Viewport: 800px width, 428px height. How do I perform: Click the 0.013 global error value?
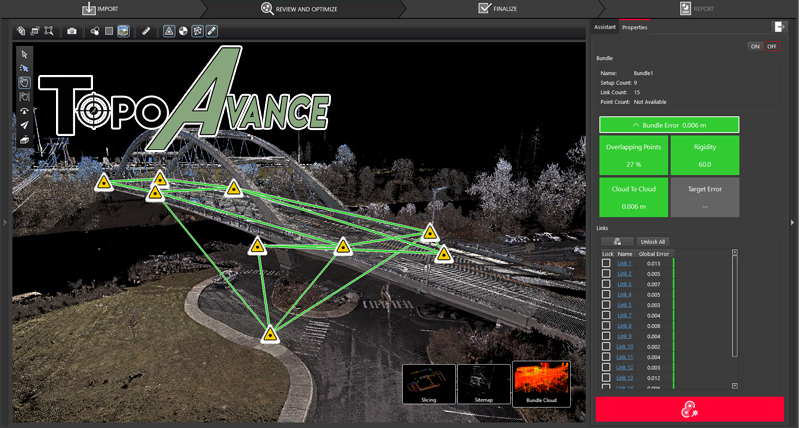click(654, 263)
